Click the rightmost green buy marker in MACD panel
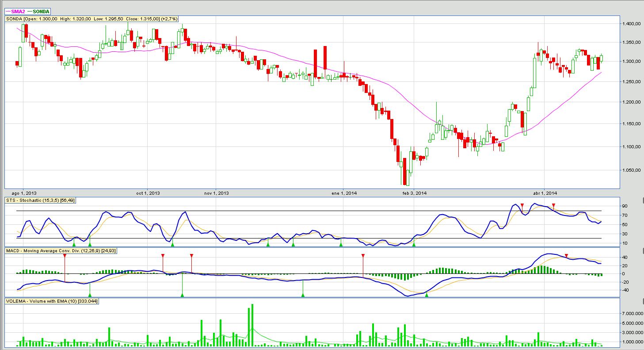This screenshot has width=644, height=350. pyautogui.click(x=427, y=295)
